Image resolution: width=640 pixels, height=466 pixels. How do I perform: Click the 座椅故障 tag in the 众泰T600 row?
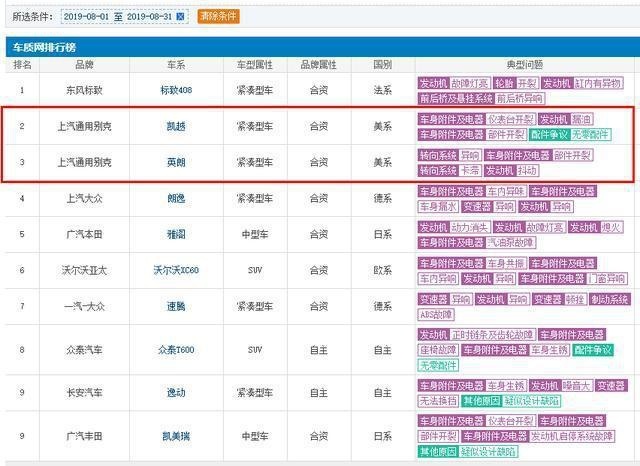pyautogui.click(x=438, y=350)
